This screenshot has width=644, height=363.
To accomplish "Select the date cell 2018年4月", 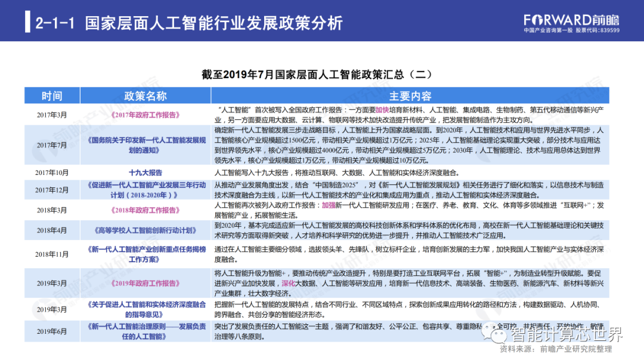I will 52,230.
